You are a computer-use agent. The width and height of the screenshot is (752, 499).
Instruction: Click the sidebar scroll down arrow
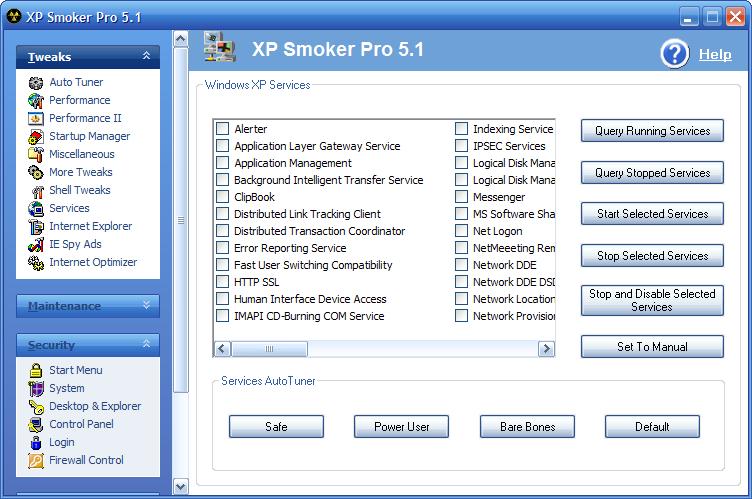pos(181,487)
